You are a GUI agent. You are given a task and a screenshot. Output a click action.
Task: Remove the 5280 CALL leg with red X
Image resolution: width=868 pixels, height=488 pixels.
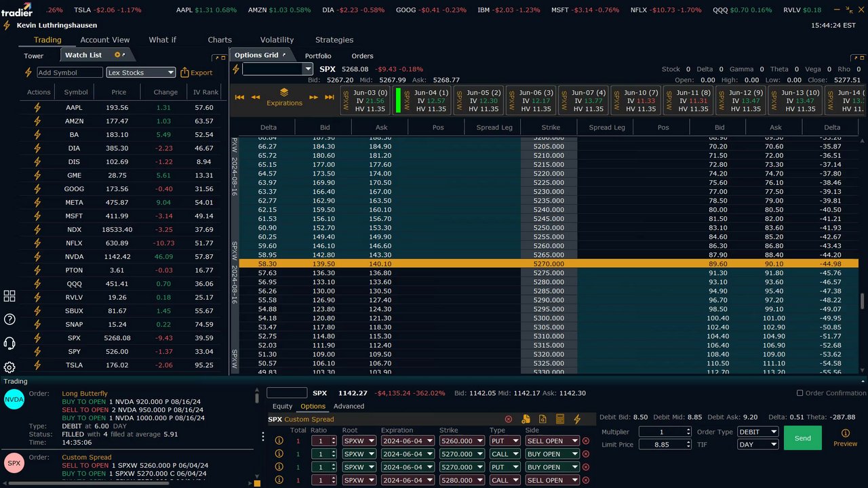click(x=586, y=481)
